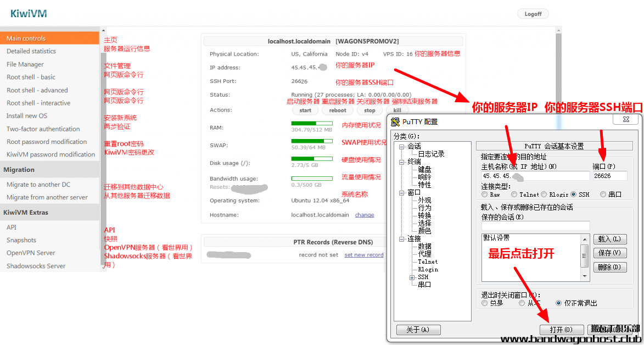Select 响铃 in the category tree
Screen dimensions: 644x345
click(x=425, y=177)
